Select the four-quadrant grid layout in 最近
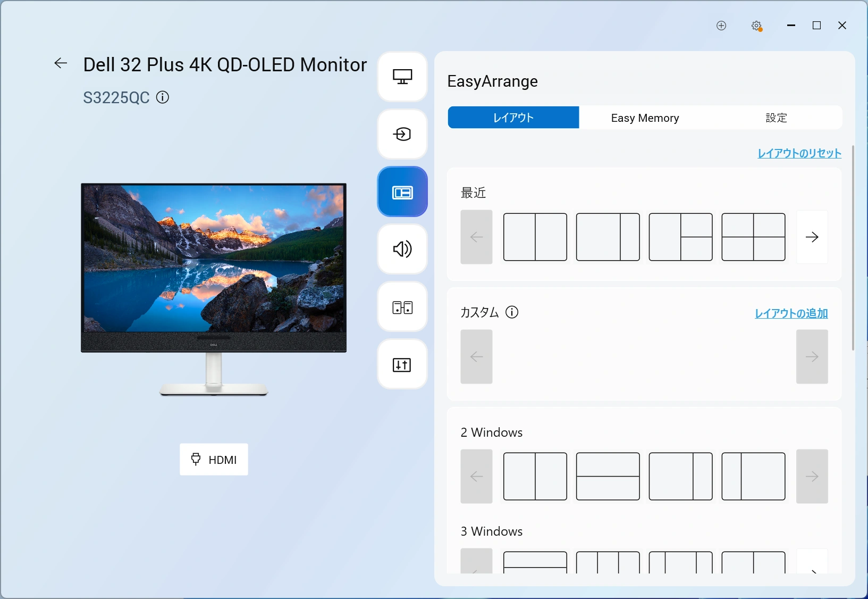868x599 pixels. 753,237
